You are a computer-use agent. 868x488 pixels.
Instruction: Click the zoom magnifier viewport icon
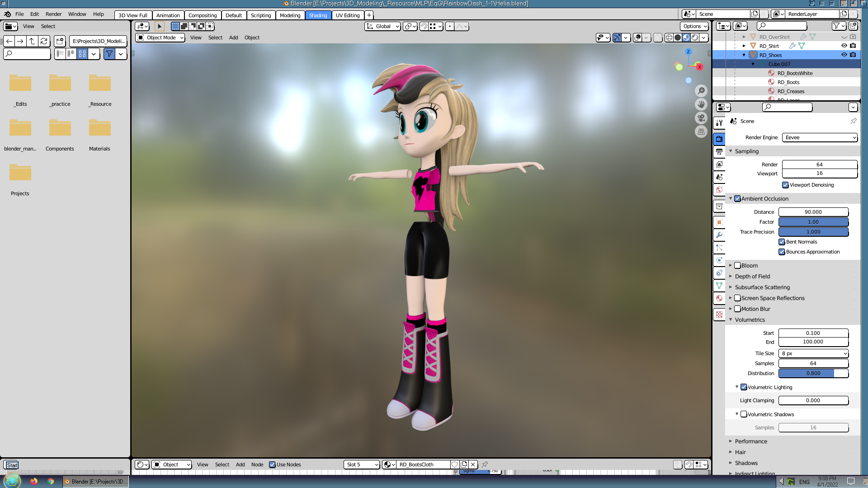tap(701, 91)
